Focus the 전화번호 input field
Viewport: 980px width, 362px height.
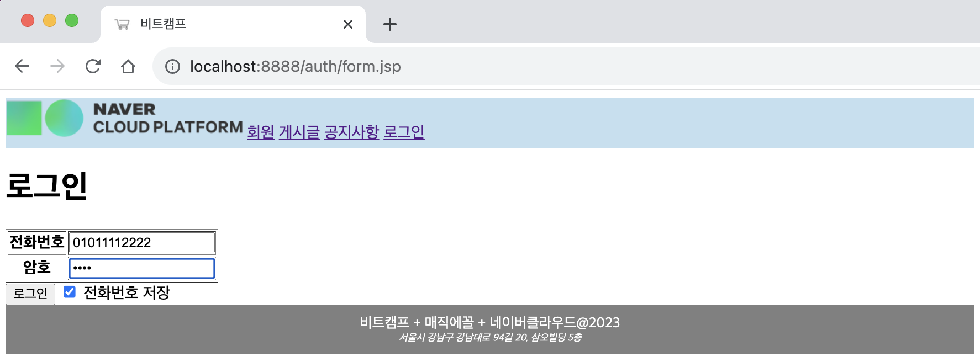142,243
